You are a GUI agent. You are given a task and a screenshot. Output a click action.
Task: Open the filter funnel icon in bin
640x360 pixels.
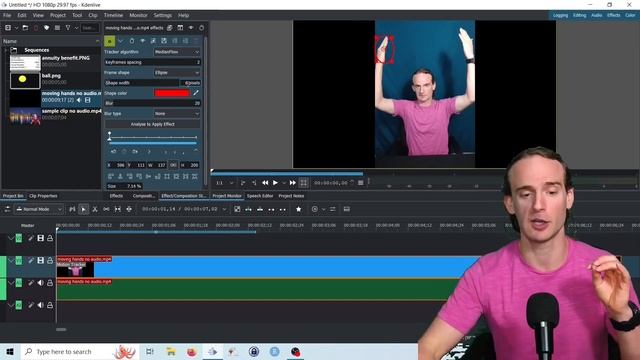pos(68,28)
